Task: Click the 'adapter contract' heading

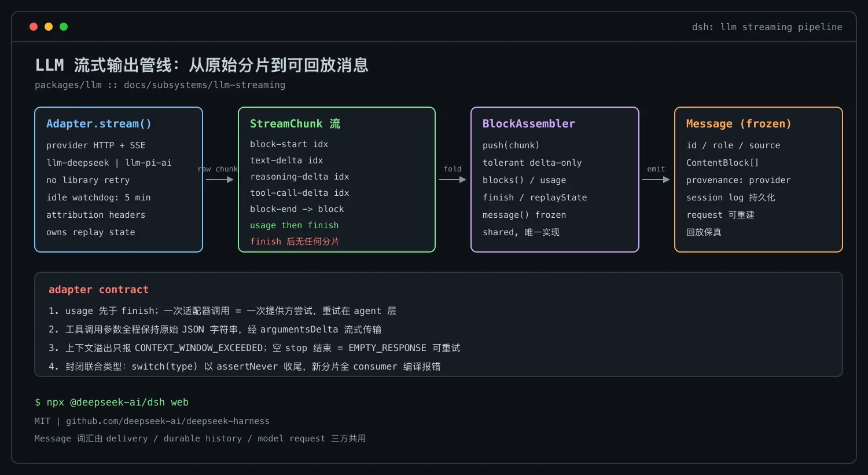Action: pos(98,290)
